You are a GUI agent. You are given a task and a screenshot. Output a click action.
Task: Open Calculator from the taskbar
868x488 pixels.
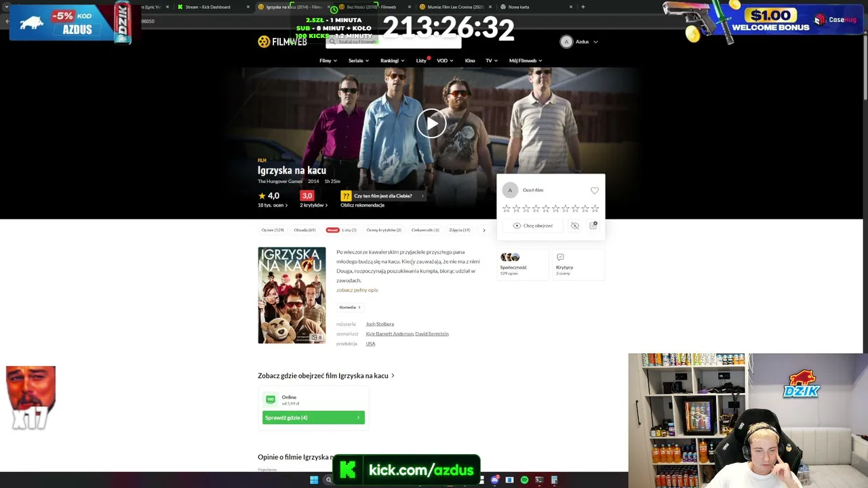(x=554, y=481)
